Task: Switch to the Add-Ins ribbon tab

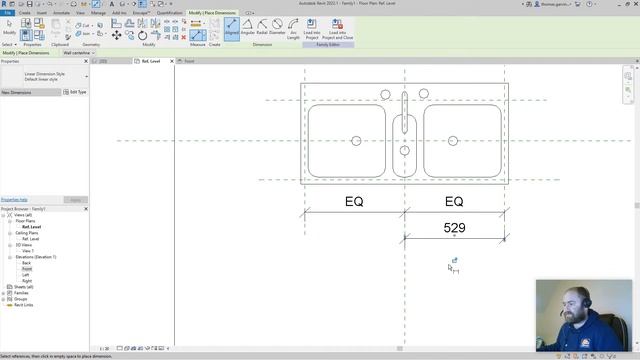Action: [119, 13]
